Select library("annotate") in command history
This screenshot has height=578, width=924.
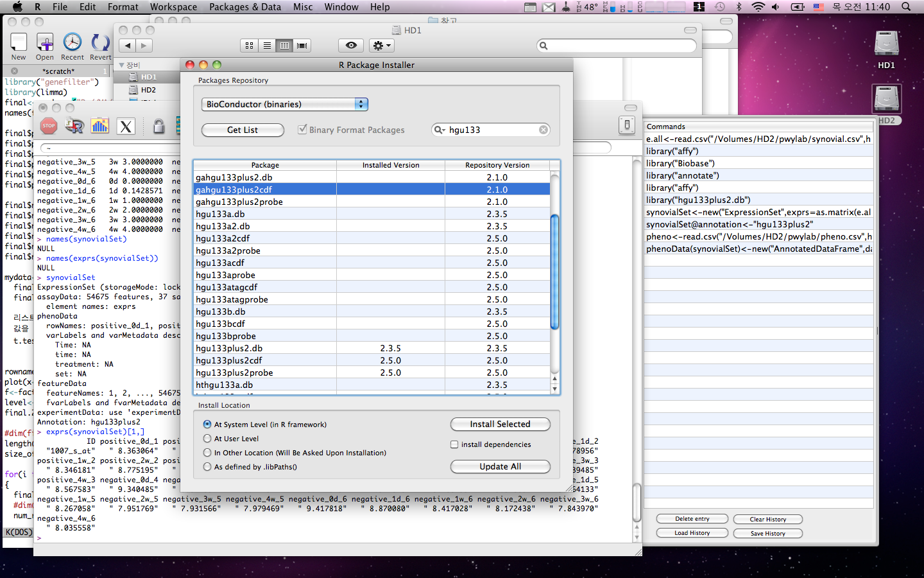pyautogui.click(x=758, y=175)
